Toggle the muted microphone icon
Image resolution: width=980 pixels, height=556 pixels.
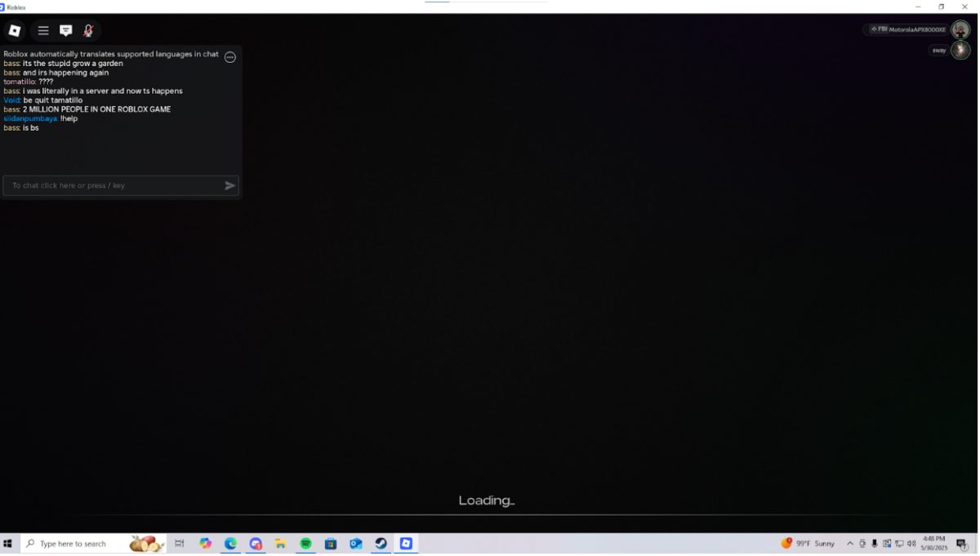coord(88,31)
